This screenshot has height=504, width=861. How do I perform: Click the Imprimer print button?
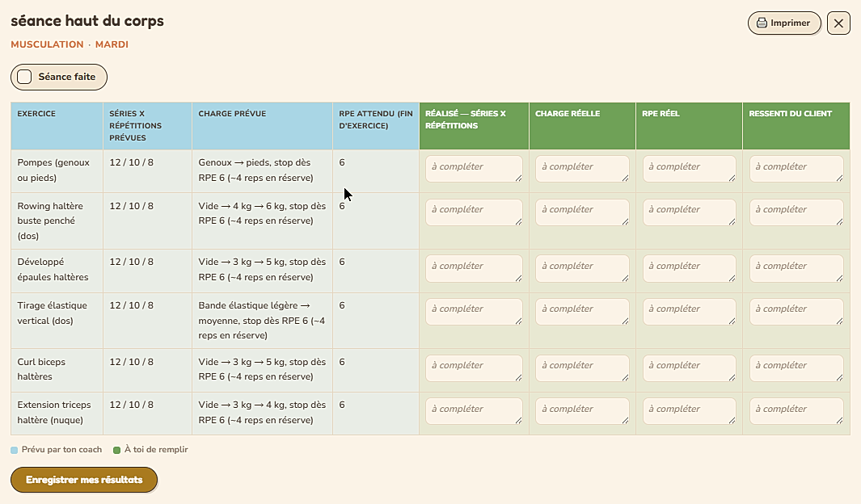(783, 23)
